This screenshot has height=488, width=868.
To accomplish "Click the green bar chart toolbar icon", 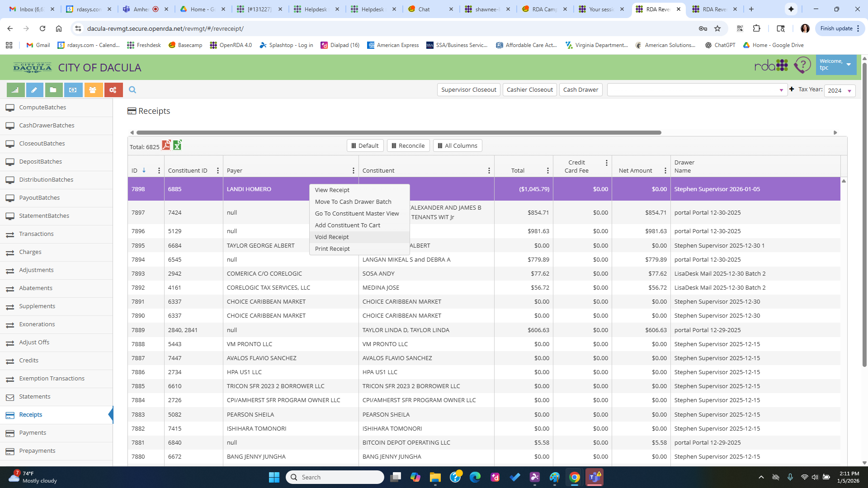I will coord(15,90).
